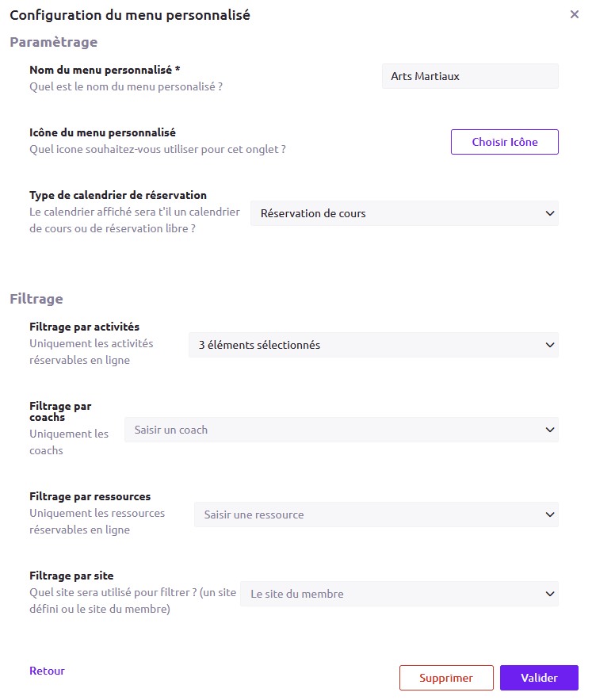The image size is (592, 700).
Task: Open the Réservation de cours dropdown
Action: click(404, 213)
